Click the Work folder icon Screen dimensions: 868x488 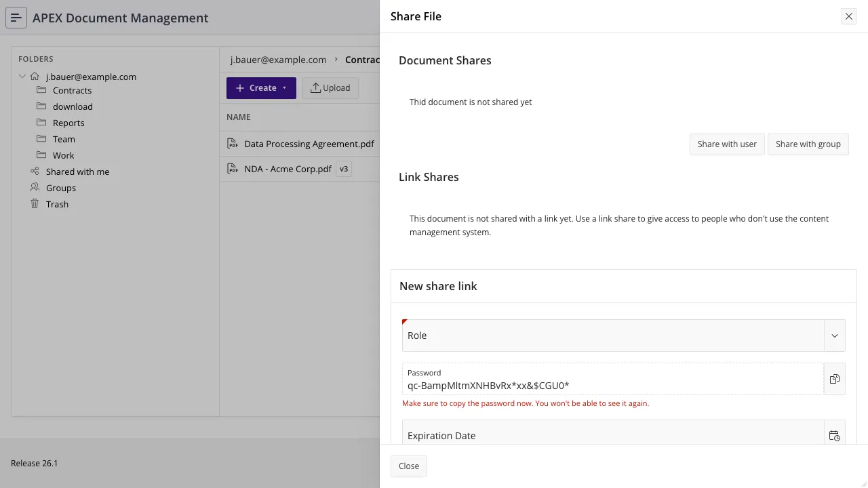click(41, 155)
